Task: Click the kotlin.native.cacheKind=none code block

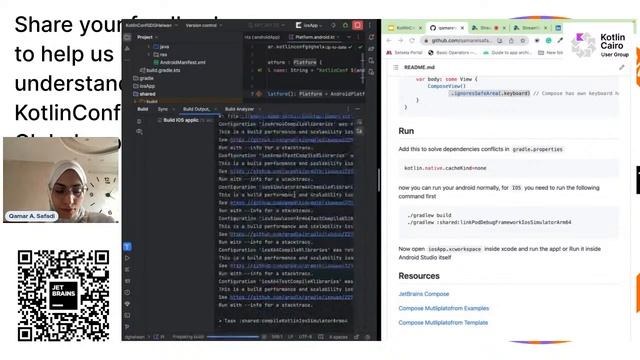Action: 508,168
